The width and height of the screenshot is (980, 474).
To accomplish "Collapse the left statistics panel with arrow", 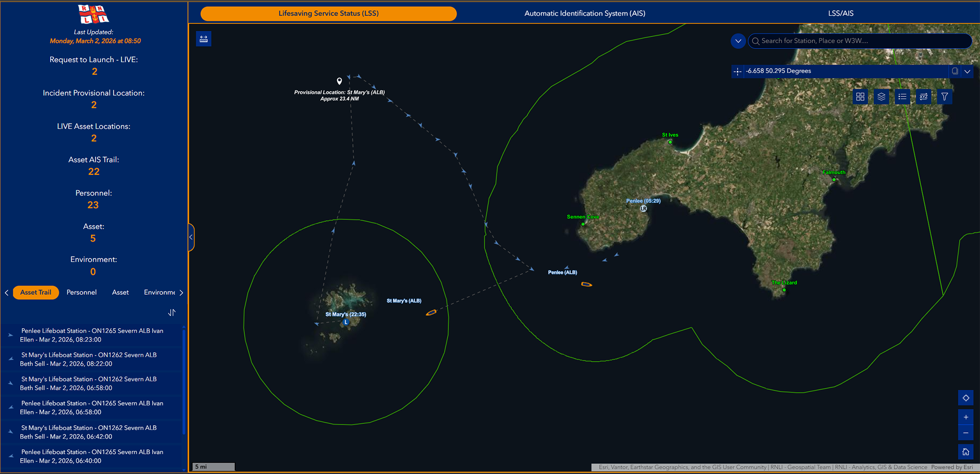I will point(191,237).
